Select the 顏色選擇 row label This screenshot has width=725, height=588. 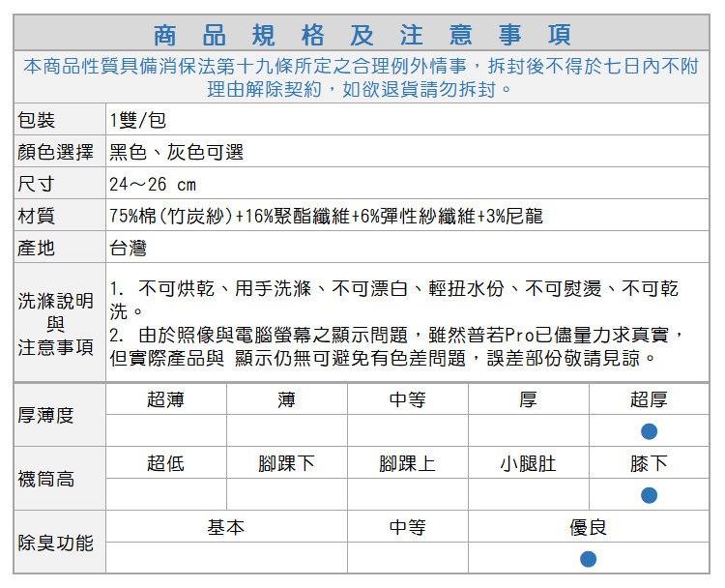pos(55,152)
